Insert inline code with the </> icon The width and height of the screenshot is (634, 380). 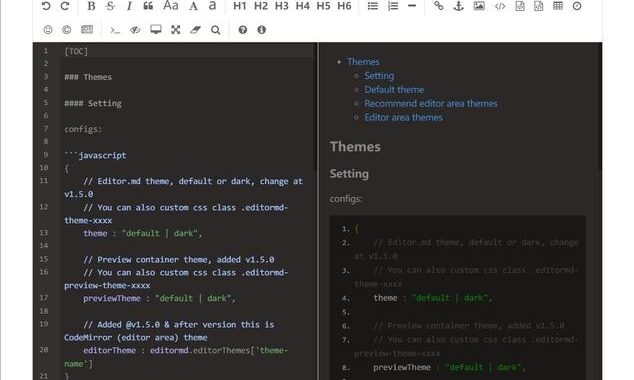coord(500,6)
